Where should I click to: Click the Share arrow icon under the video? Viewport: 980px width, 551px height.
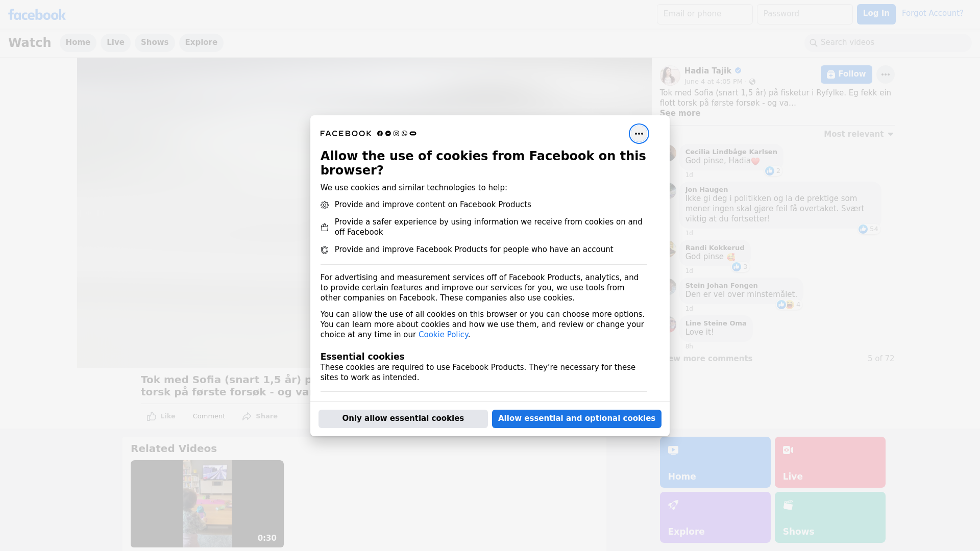[x=247, y=416]
